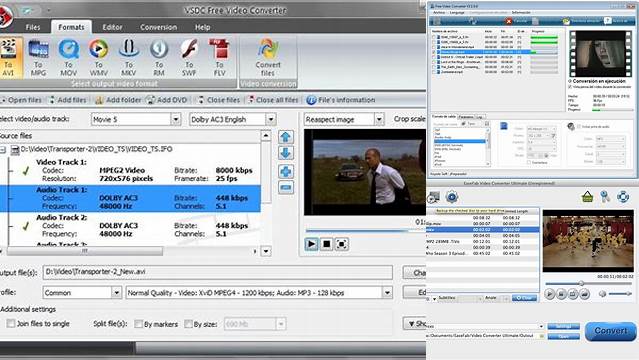Image resolution: width=639 pixels, height=360 pixels.
Task: Click Close all files toolbar item
Action: tap(273, 100)
